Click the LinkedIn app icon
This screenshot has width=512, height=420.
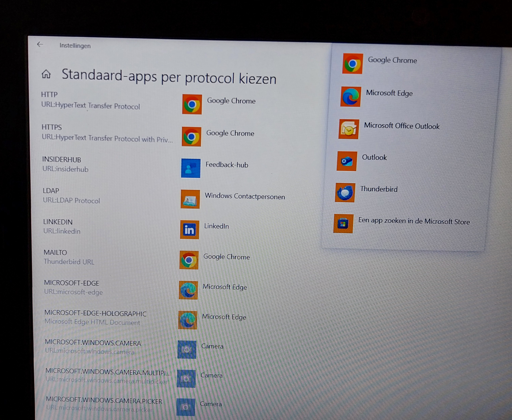point(189,230)
